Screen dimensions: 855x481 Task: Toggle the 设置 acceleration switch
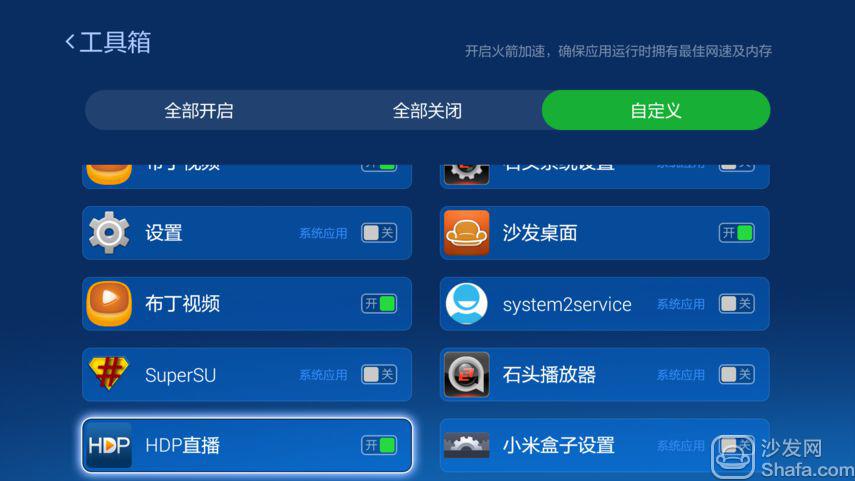(x=379, y=233)
